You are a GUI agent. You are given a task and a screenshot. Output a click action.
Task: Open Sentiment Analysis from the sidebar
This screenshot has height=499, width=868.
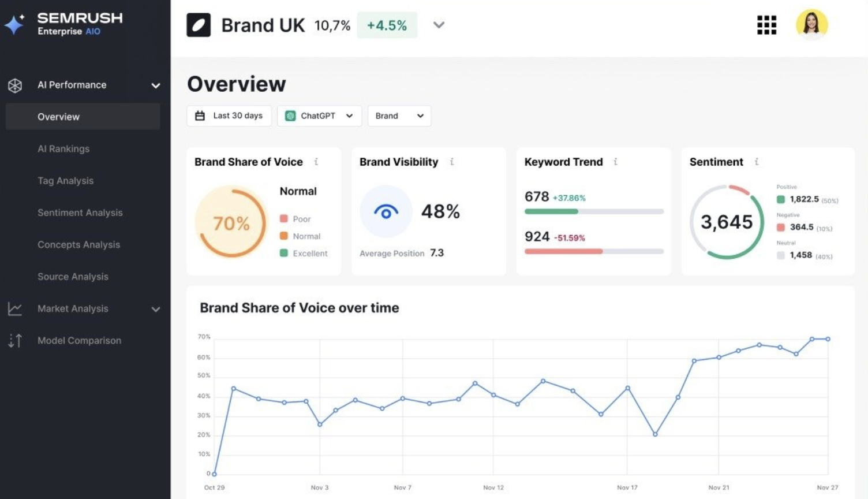80,213
